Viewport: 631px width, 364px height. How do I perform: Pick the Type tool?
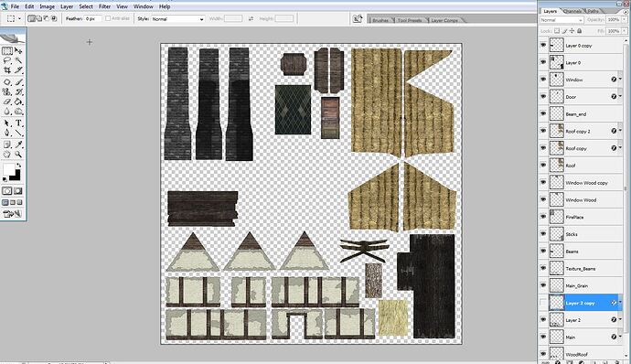pos(18,123)
